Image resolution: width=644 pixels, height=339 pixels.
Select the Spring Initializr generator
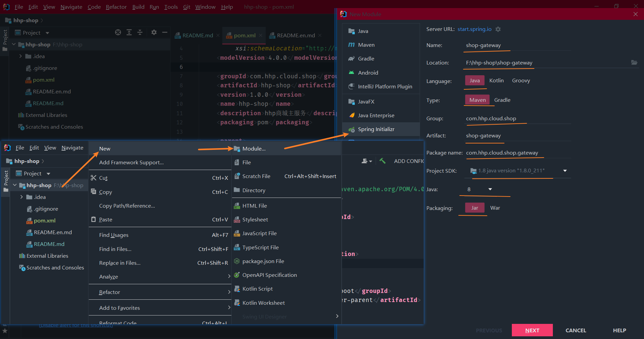381,129
